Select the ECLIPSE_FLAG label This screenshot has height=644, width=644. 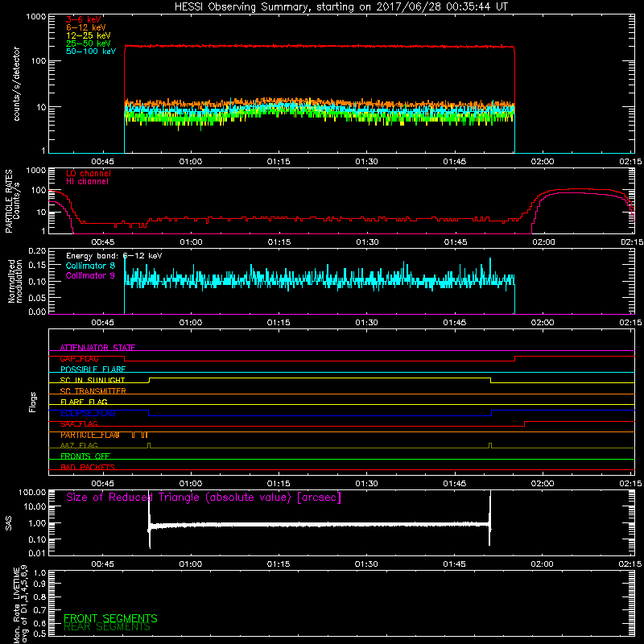[88, 413]
